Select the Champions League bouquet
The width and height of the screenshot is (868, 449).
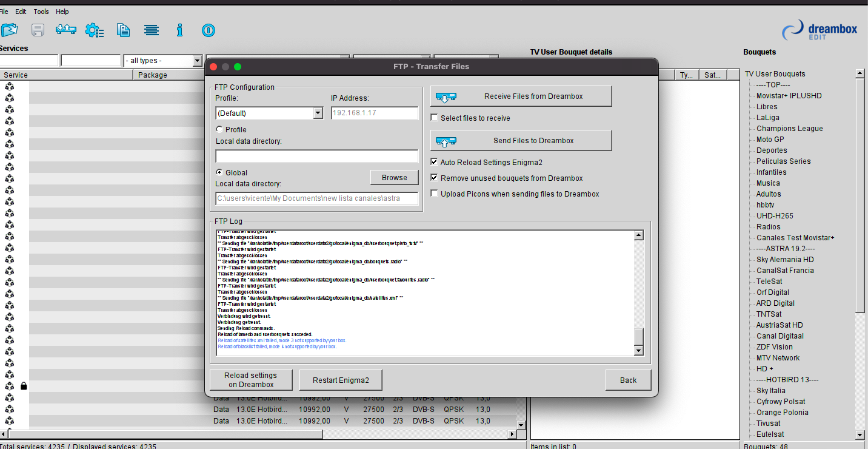789,129
